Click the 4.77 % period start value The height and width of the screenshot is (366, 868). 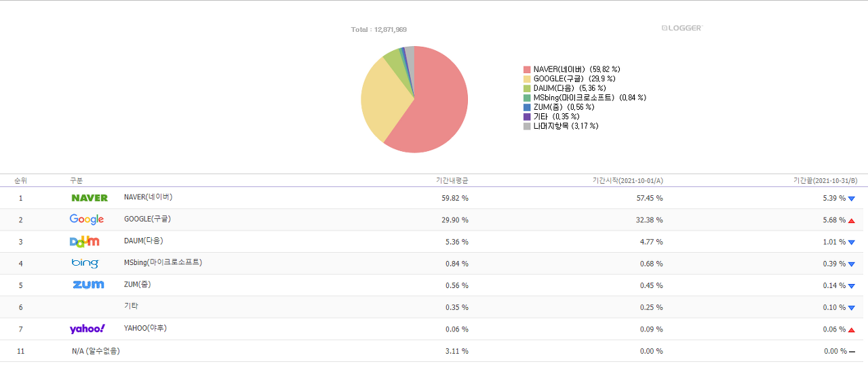tap(651, 242)
